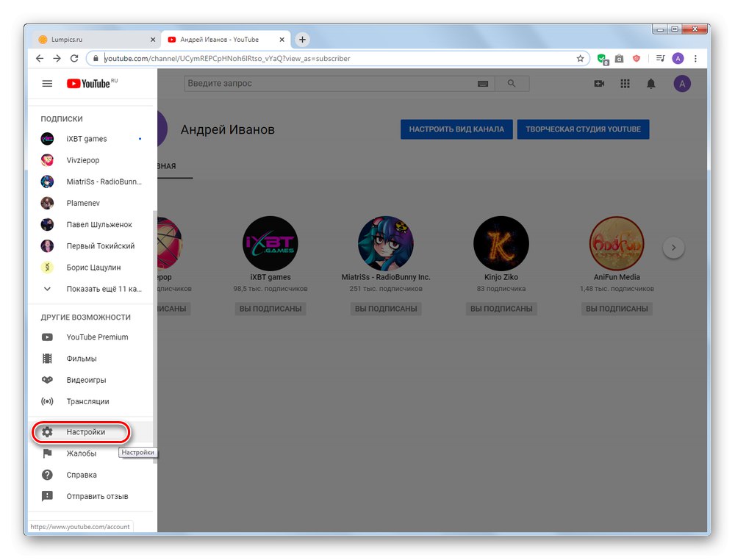This screenshot has height=560, width=735.
Task: Open Первый Токийский subscription avatar
Action: (x=47, y=246)
